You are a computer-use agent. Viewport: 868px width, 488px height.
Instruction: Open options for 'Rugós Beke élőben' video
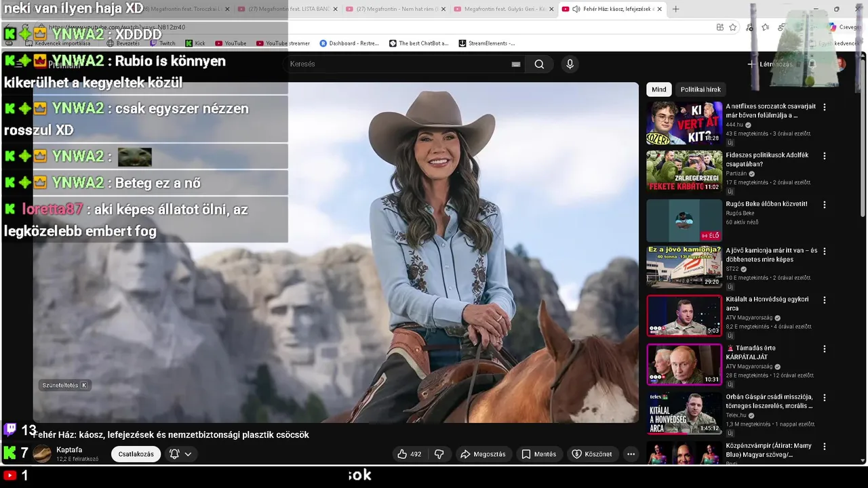825,205
